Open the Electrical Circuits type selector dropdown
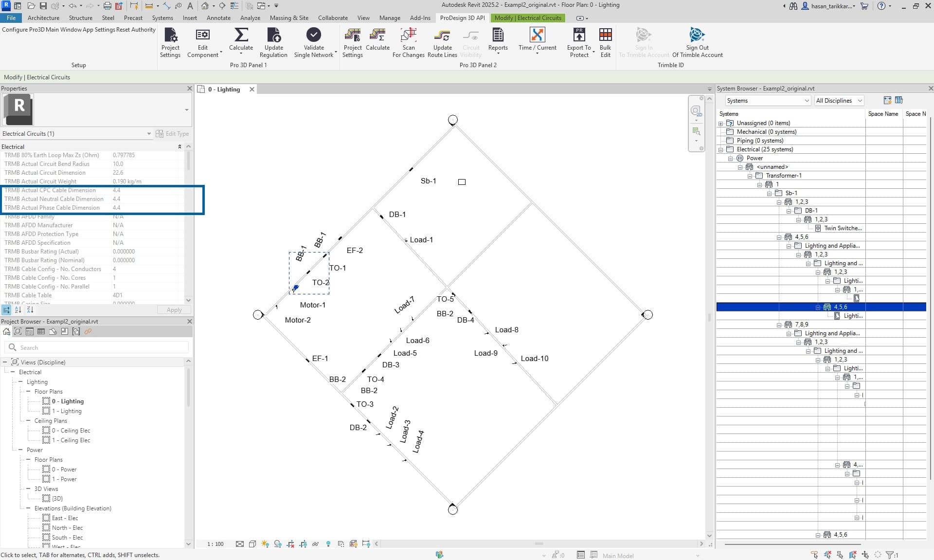934x560 pixels. point(149,134)
